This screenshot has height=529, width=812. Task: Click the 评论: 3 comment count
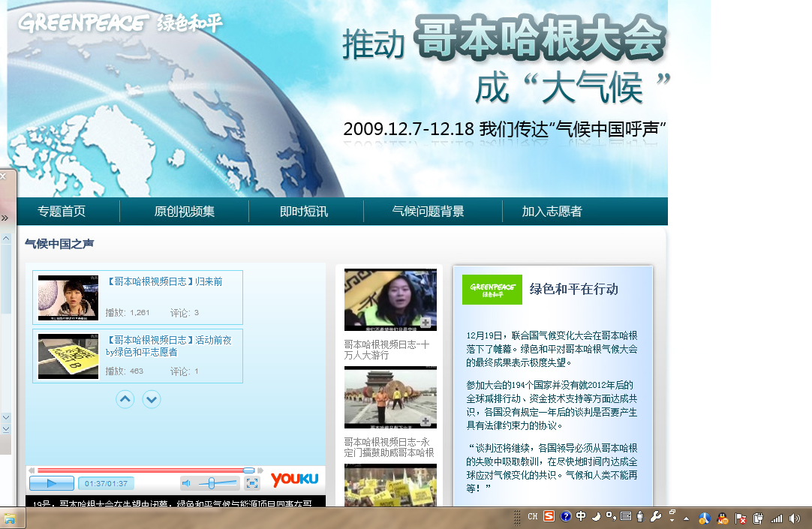coord(185,313)
